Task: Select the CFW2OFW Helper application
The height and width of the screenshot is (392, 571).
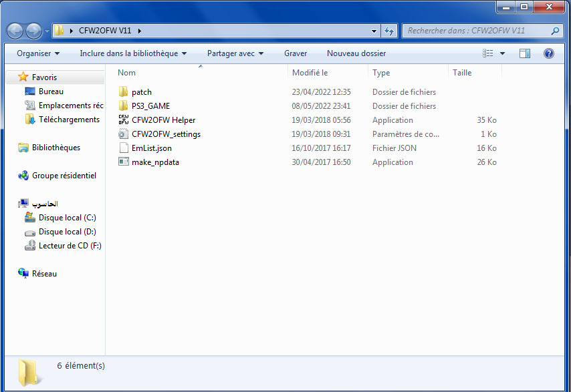Action: pos(163,120)
